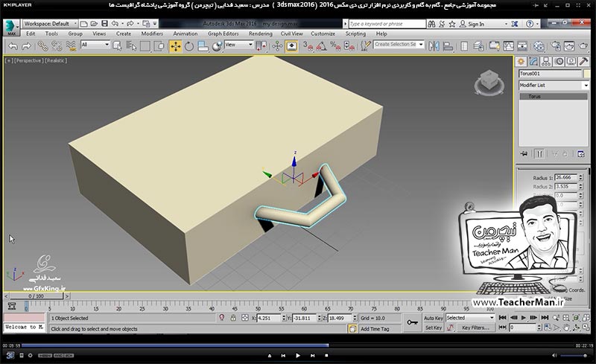Click the object color swatch beside Torus001
This screenshot has height=364, width=596.
click(586, 74)
